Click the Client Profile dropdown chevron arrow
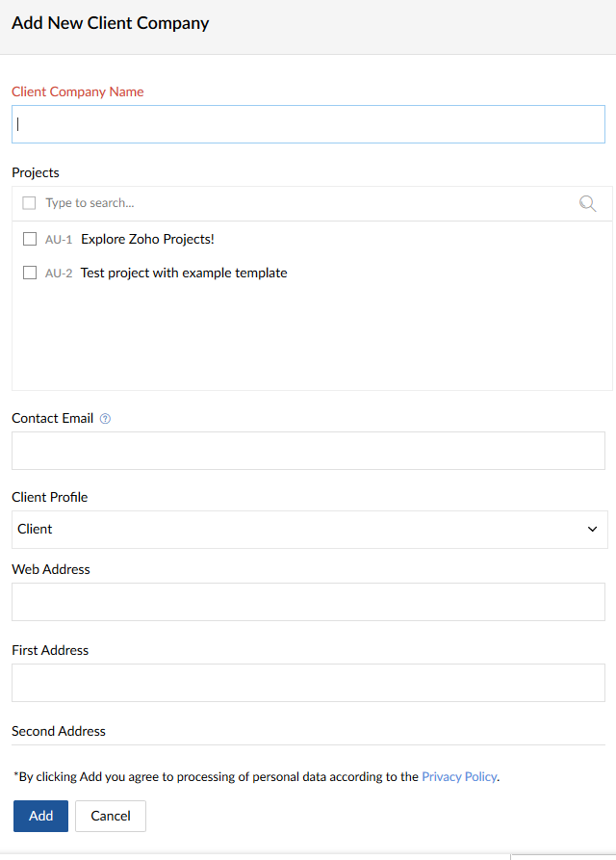 coord(592,530)
